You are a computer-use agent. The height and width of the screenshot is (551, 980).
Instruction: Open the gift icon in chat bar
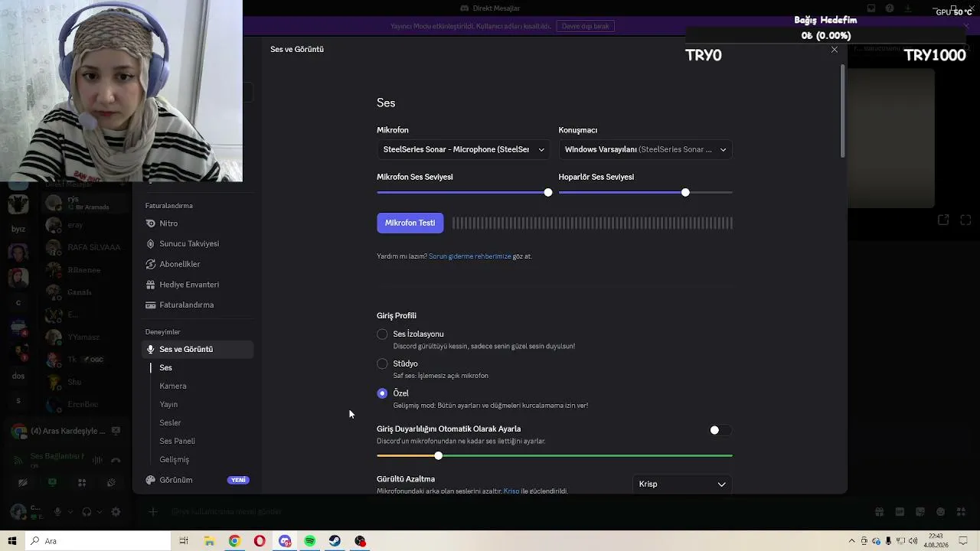880,512
